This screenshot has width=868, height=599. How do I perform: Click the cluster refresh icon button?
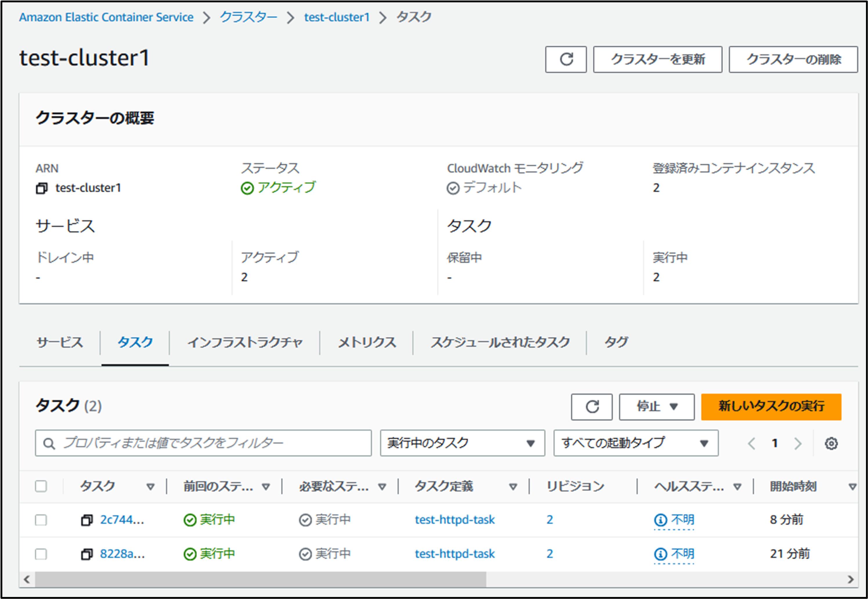(566, 59)
